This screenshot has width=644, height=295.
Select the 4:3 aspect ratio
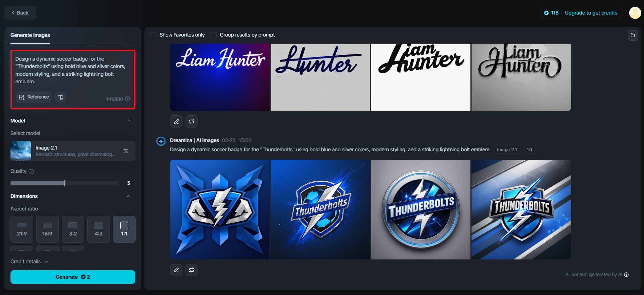tap(98, 229)
